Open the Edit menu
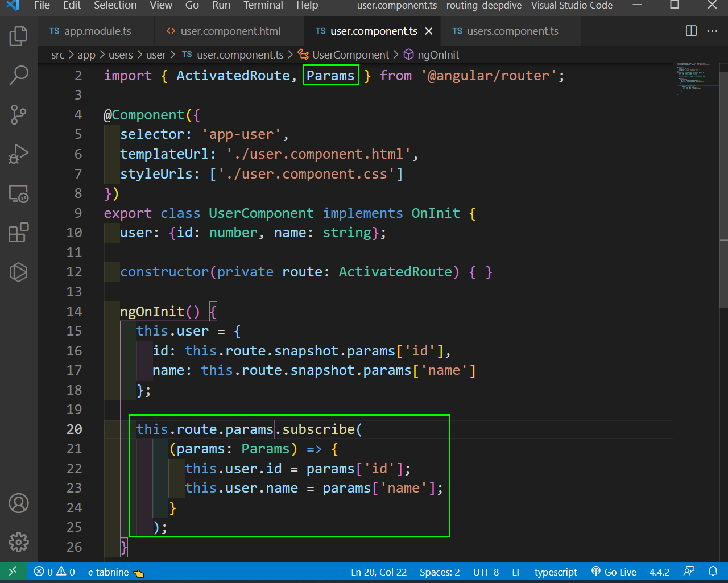 point(72,5)
